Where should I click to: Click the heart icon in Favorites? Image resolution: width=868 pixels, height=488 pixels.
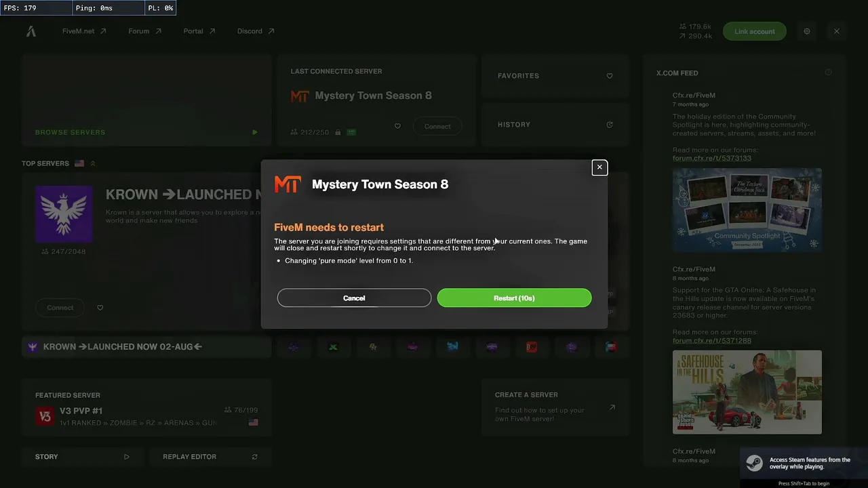pos(610,76)
